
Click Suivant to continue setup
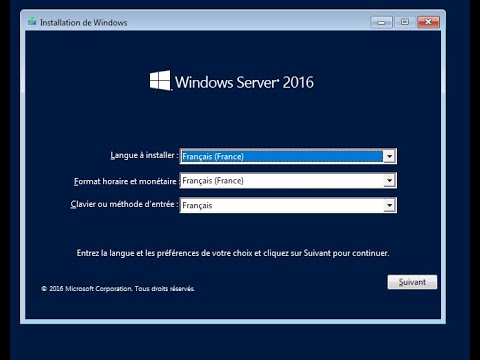412,282
